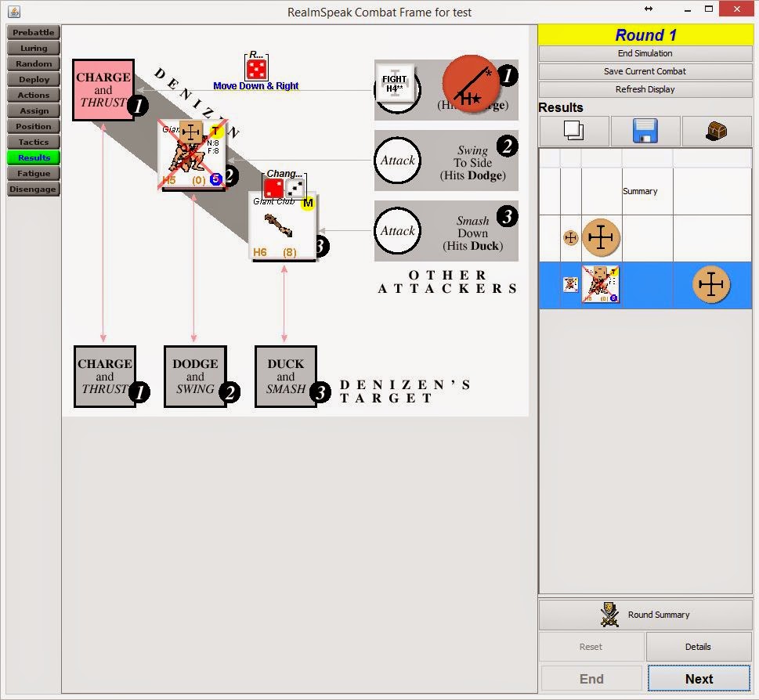The width and height of the screenshot is (759, 700).
Task: Click the Attack circle beside Smash Down
Action: pos(397,231)
